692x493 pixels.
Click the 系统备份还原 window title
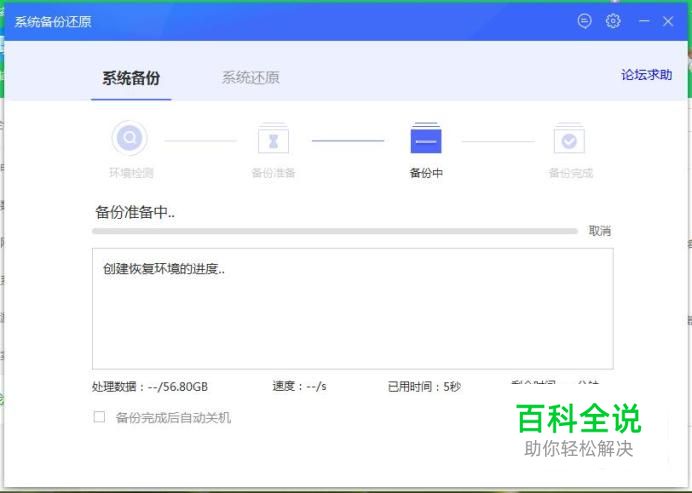point(53,22)
